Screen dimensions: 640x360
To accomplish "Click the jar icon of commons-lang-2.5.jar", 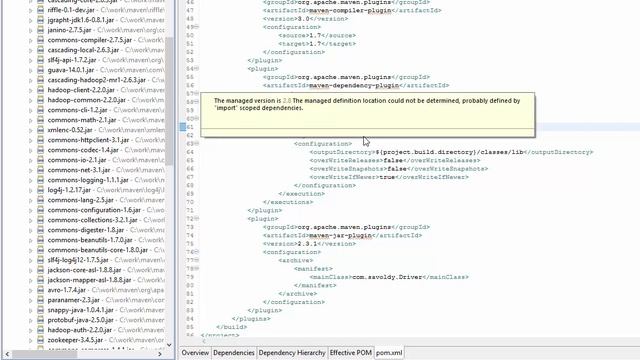I will [x=40, y=200].
